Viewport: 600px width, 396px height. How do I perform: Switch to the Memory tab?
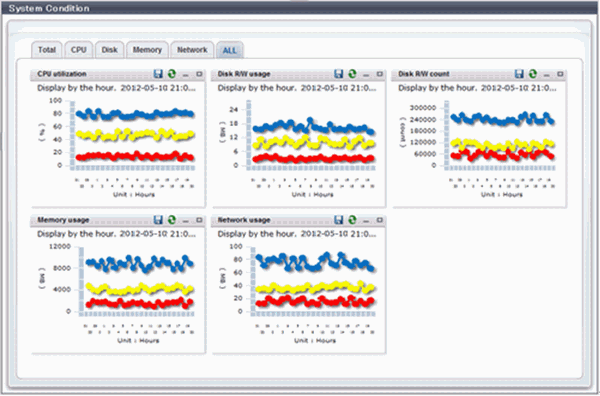tap(147, 50)
